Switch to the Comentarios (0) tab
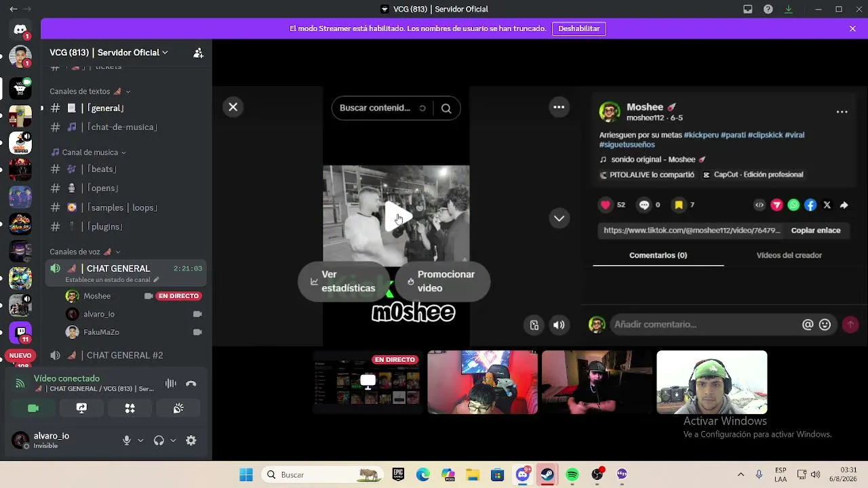 tap(658, 256)
